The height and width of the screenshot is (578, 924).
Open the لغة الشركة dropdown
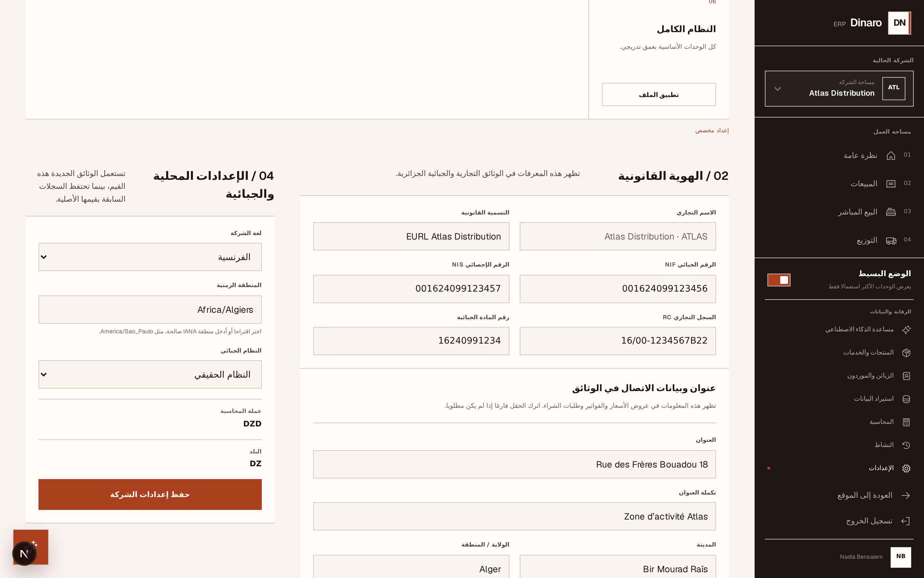click(150, 257)
